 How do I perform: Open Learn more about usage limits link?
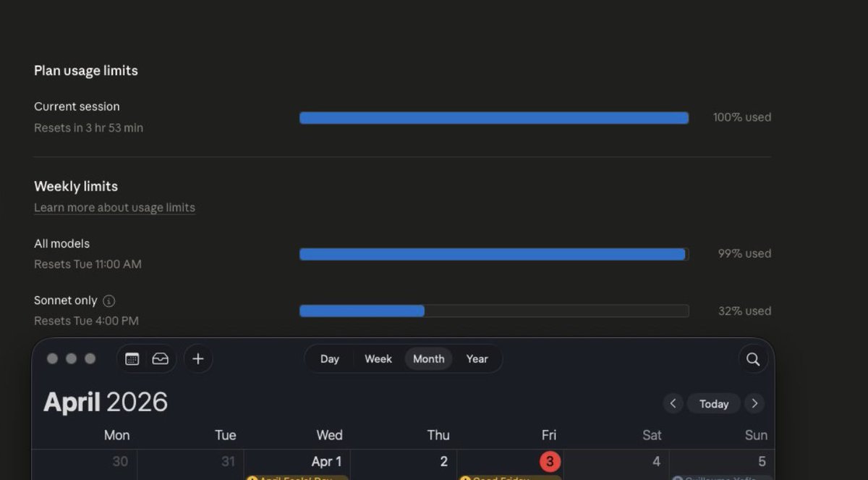114,208
